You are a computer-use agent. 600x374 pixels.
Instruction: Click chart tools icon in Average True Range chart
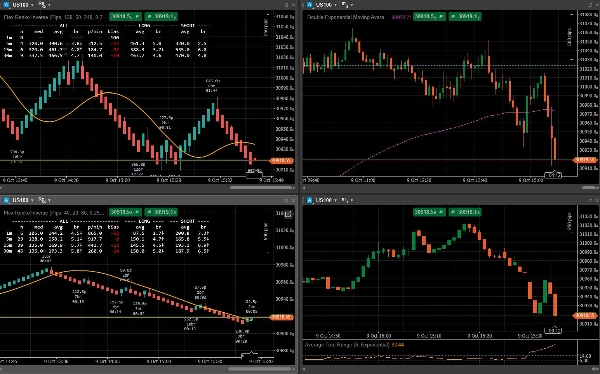(345, 200)
